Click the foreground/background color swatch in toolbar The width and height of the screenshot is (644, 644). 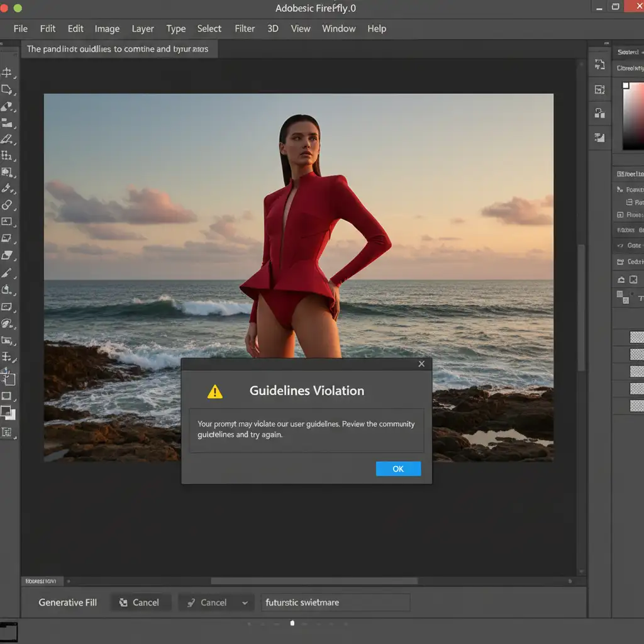coord(8,413)
